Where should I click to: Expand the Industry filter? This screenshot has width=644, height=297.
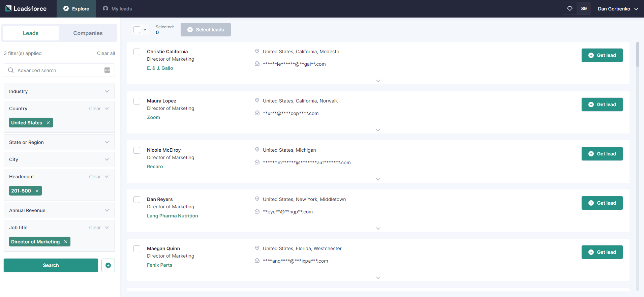click(59, 91)
